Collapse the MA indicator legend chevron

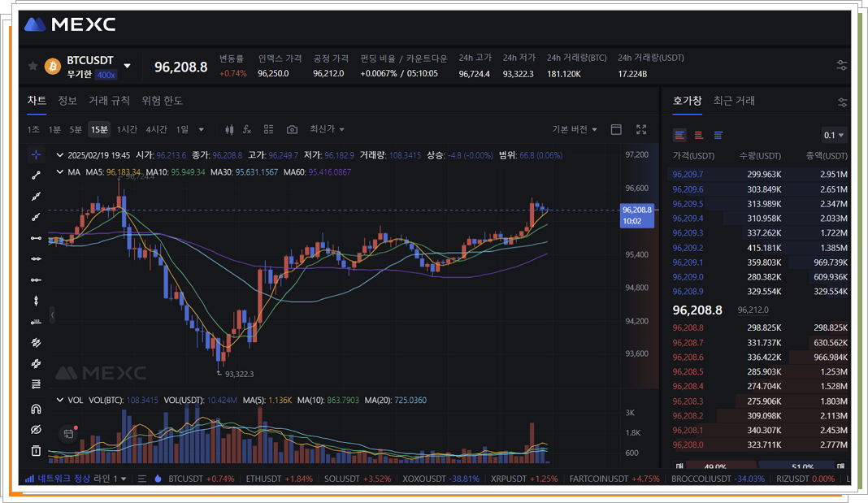(60, 172)
